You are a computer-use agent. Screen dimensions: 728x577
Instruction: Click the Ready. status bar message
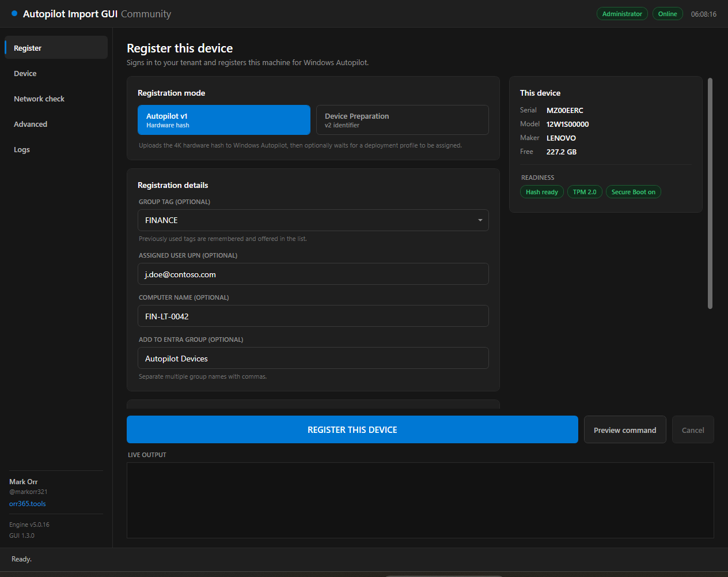pos(21,559)
